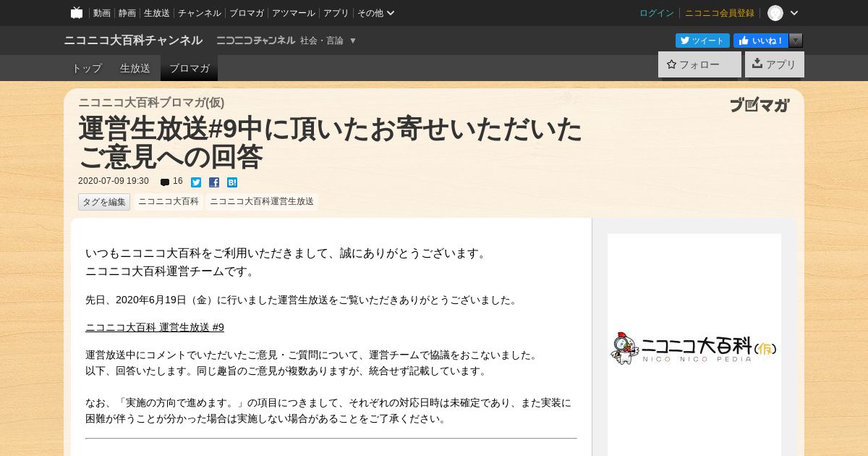Open チャンネル in the top bar
Viewport: 868px width, 456px height.
tap(200, 13)
